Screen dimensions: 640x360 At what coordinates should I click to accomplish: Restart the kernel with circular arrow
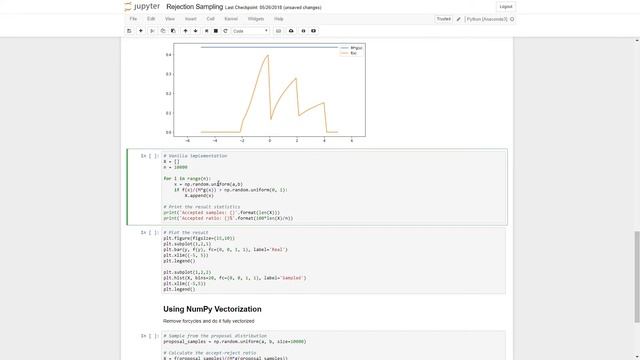point(225,31)
